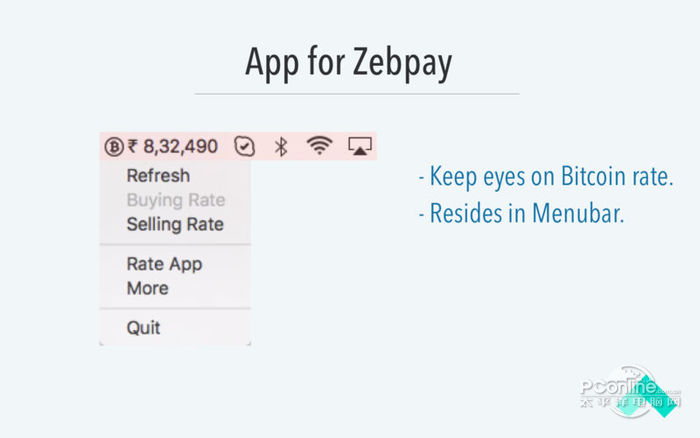This screenshot has width=700, height=438.
Task: Select Refresh from the dropdown menu
Action: tap(158, 176)
